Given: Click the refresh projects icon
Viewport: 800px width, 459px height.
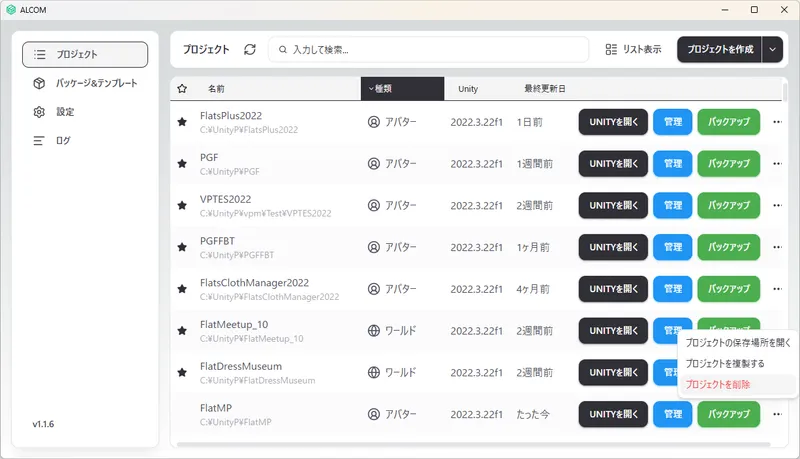Looking at the screenshot, I should point(249,49).
